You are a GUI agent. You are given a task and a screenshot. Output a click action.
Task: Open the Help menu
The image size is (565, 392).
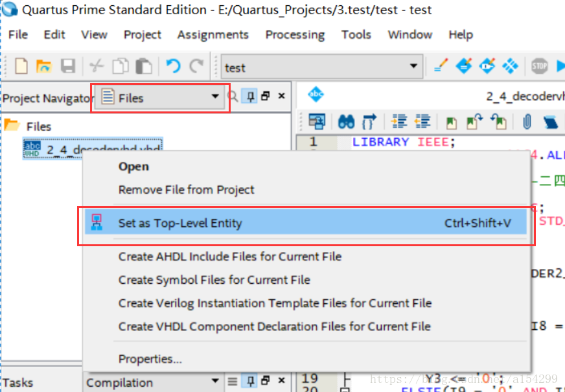(461, 35)
